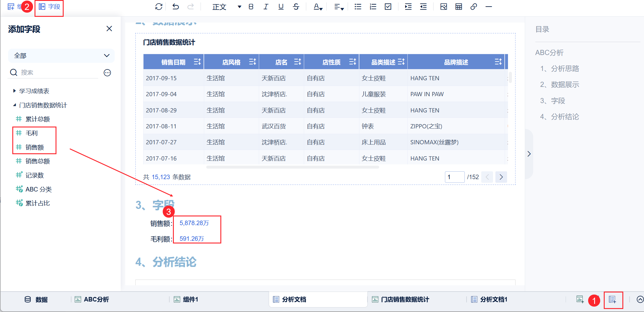Insert a horizontal divider line
The image size is (644, 312).
[x=489, y=7]
